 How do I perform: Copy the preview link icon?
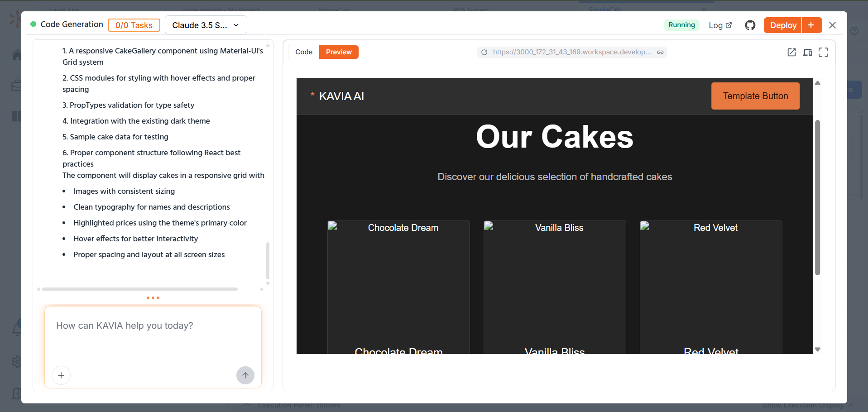661,52
